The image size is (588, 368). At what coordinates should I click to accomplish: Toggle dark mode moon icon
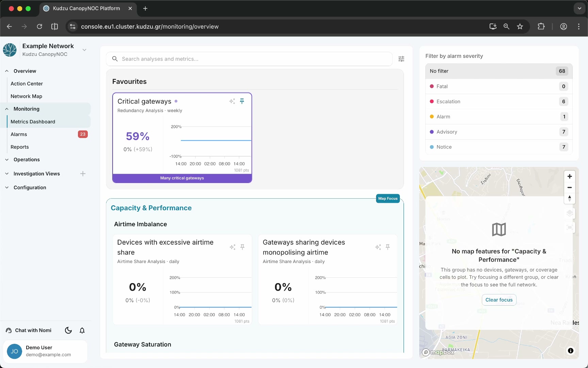(x=68, y=330)
